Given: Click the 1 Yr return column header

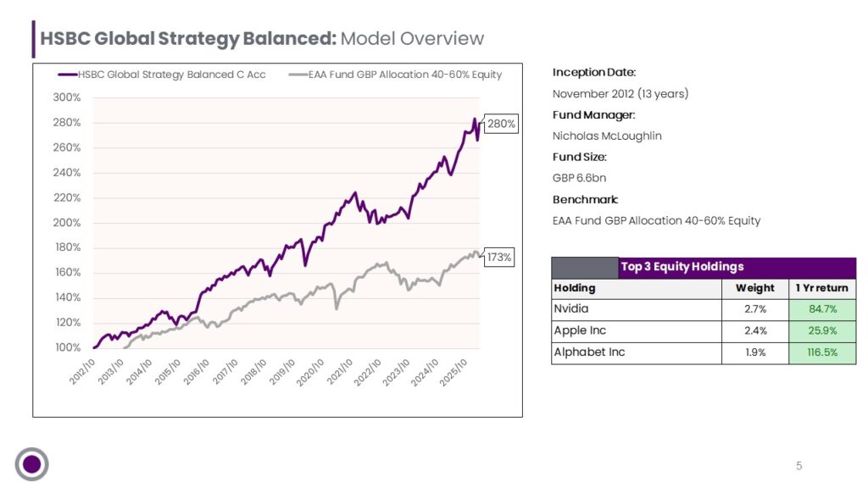Looking at the screenshot, I should 822,288.
